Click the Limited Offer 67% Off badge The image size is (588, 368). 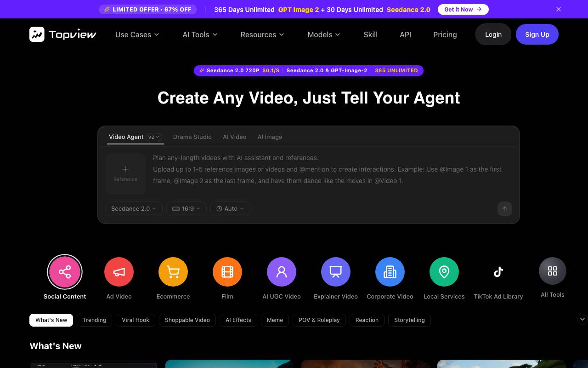pyautogui.click(x=148, y=9)
